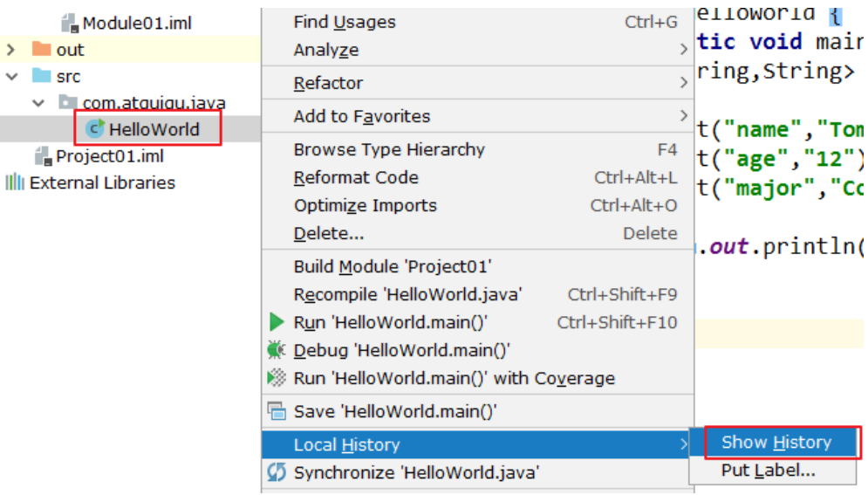Click "12" string value in editor

[x=829, y=160]
